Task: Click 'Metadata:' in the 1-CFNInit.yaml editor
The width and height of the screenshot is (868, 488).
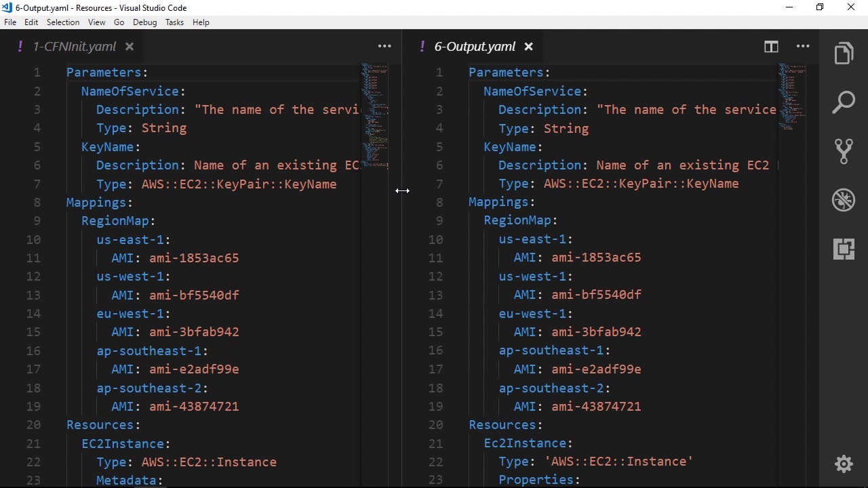Action: (130, 480)
